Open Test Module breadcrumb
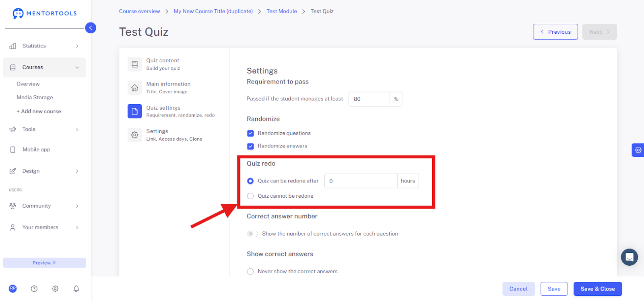 (x=282, y=11)
